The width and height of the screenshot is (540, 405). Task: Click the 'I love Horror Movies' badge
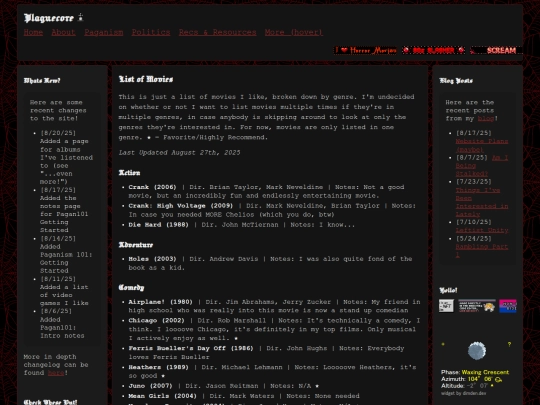(365, 50)
